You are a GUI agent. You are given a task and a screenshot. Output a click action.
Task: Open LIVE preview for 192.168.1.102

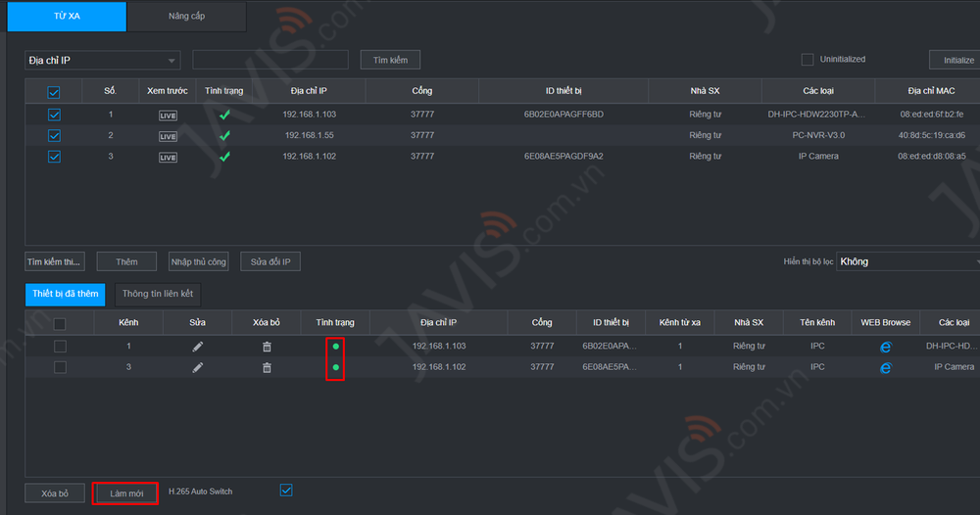[168, 158]
